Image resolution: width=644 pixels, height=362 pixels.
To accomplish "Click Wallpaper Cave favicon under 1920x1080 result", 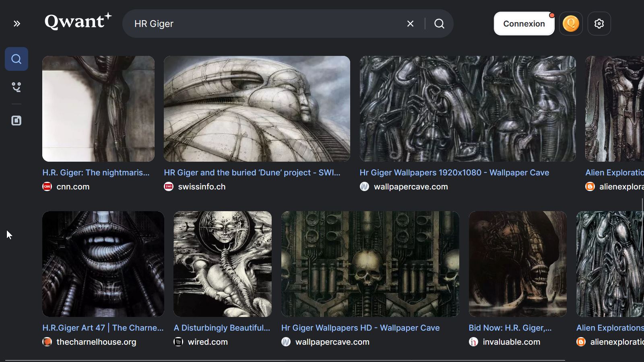I will pos(364,187).
